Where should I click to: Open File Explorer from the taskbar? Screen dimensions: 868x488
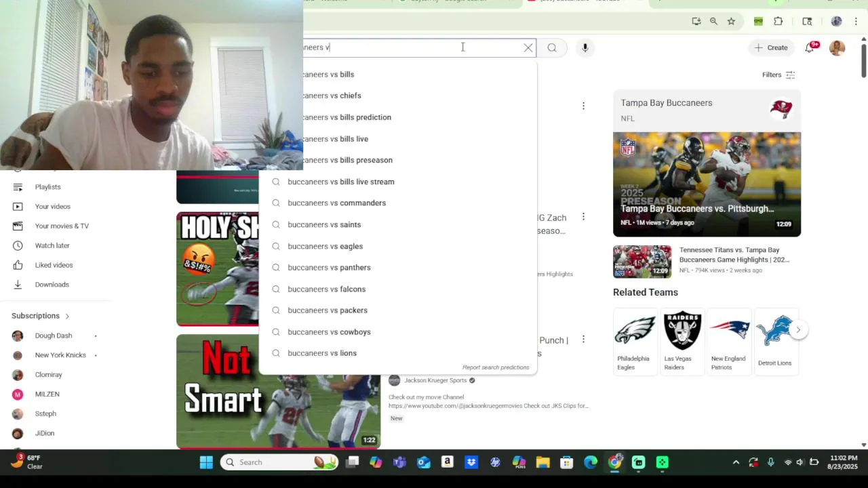[542, 462]
